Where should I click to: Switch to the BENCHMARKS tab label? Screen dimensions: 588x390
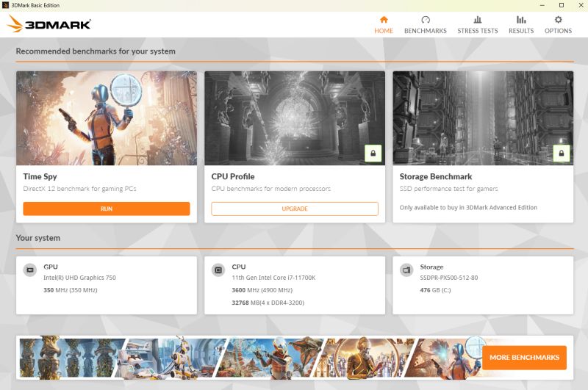pos(426,31)
